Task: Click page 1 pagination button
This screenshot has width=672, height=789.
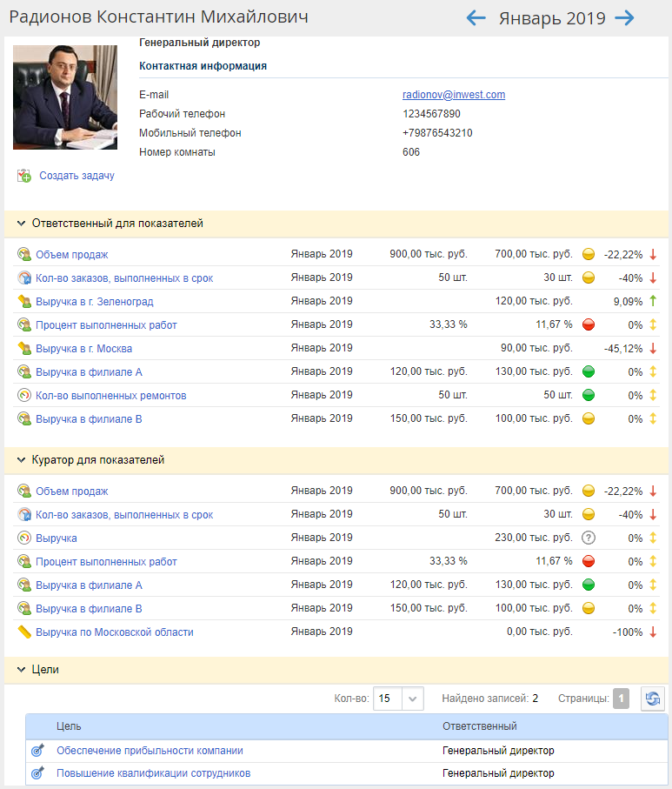Action: pyautogui.click(x=621, y=699)
